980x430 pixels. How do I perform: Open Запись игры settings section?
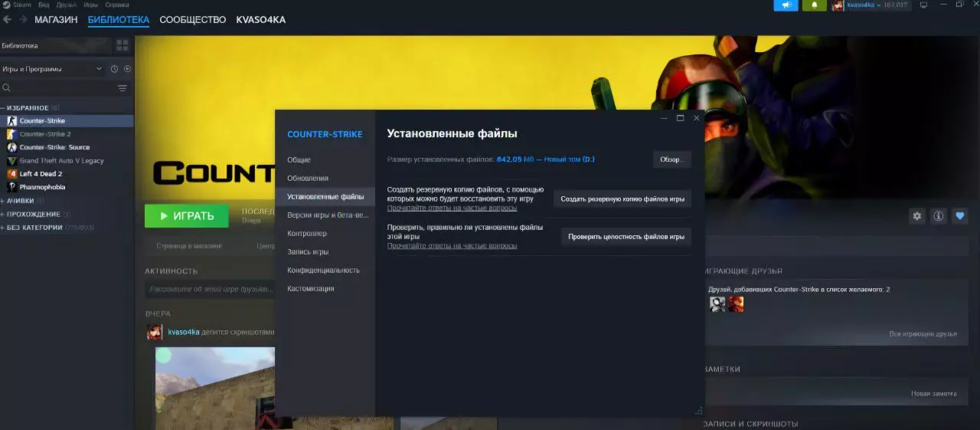coord(308,252)
